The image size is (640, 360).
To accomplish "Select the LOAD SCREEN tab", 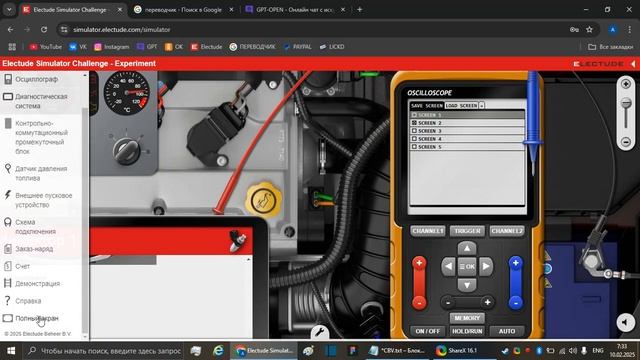I will point(461,105).
